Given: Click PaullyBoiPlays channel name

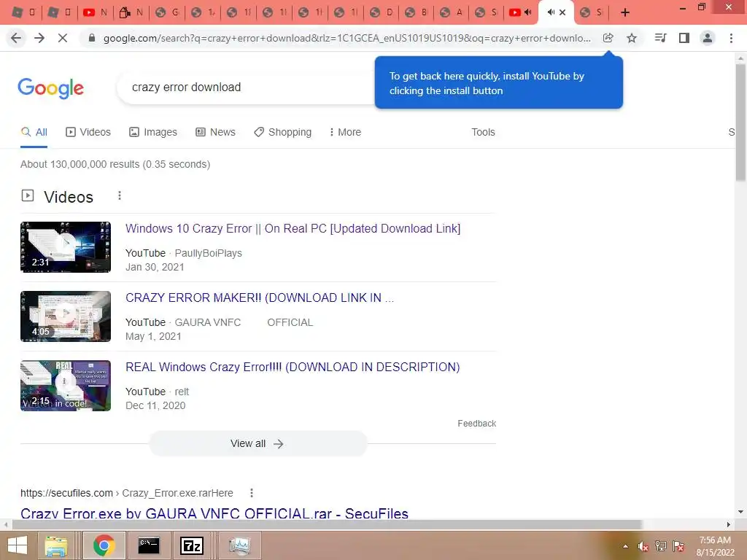Looking at the screenshot, I should (208, 253).
